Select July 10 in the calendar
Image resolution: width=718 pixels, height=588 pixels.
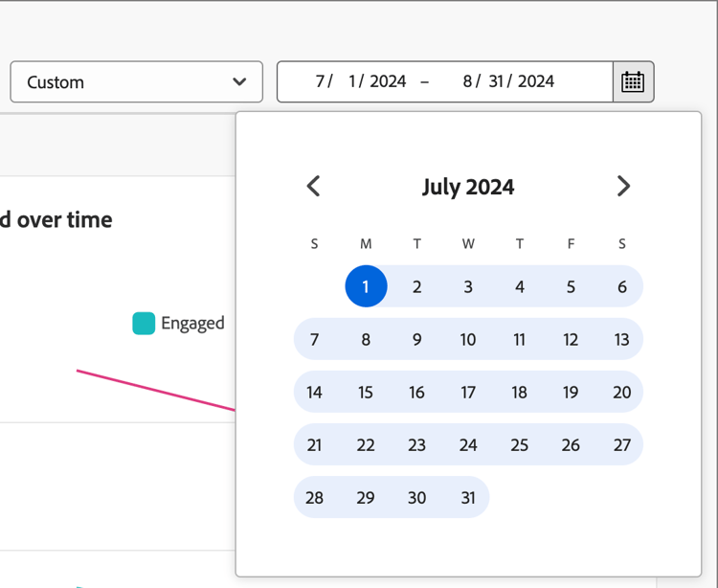click(468, 339)
